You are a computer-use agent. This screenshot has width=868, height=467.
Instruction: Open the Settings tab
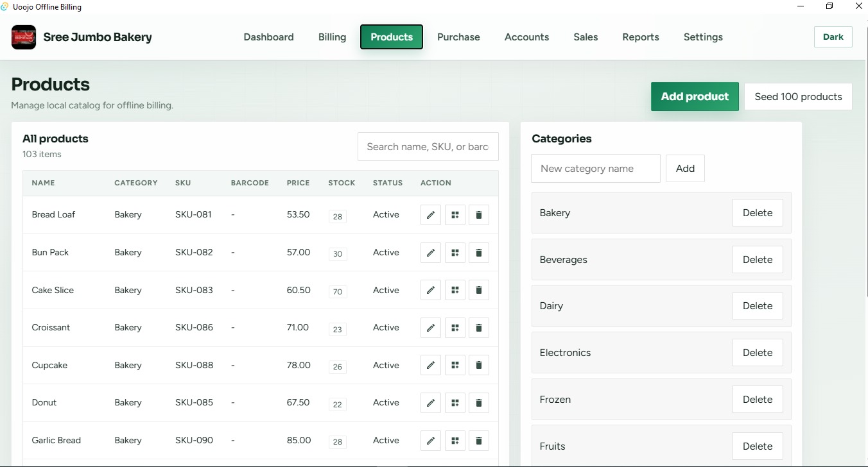pos(703,37)
